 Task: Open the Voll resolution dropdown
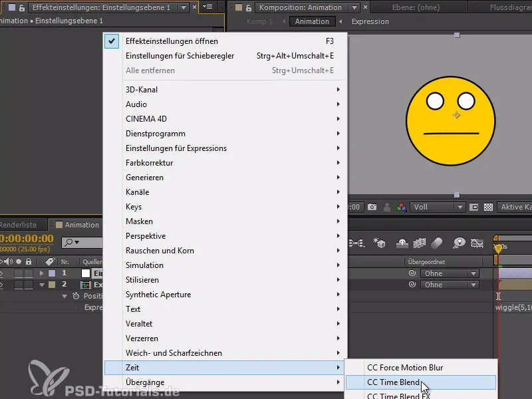pos(437,207)
